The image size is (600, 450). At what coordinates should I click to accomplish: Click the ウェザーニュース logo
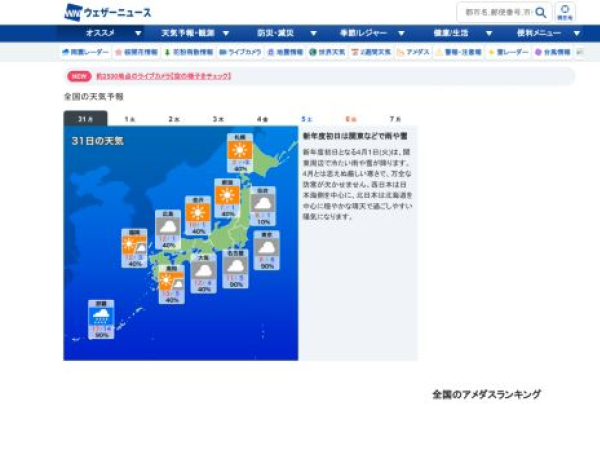click(108, 13)
